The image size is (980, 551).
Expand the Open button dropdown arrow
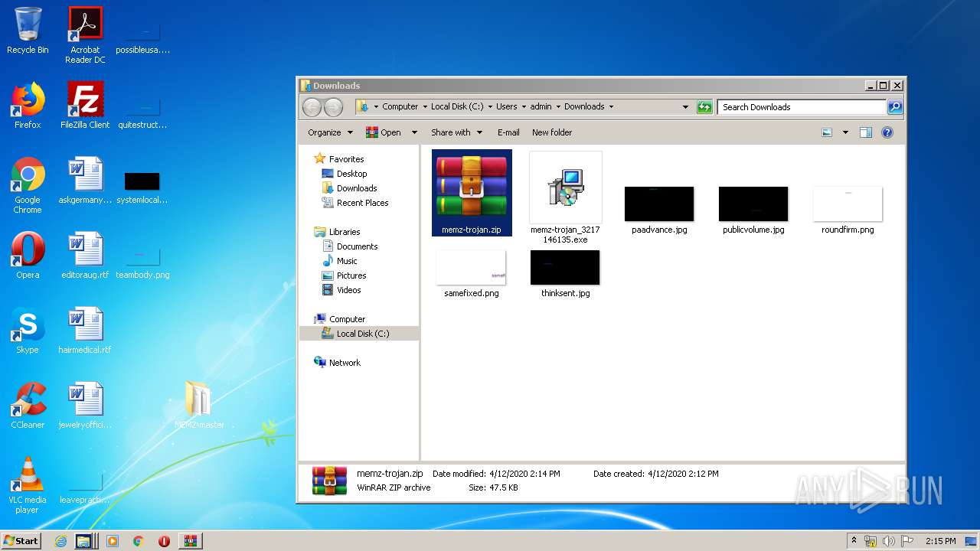(x=414, y=132)
